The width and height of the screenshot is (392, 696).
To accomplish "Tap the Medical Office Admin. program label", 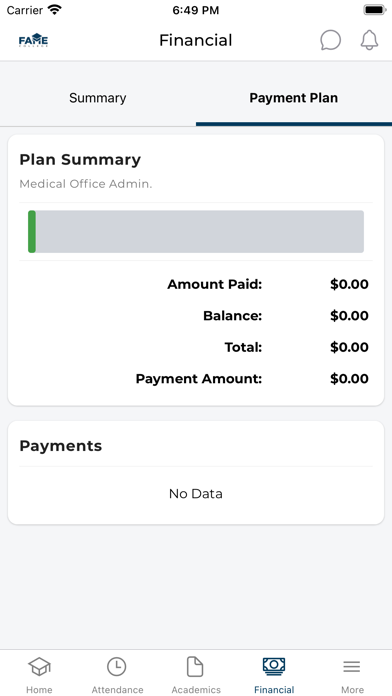I will [86, 184].
